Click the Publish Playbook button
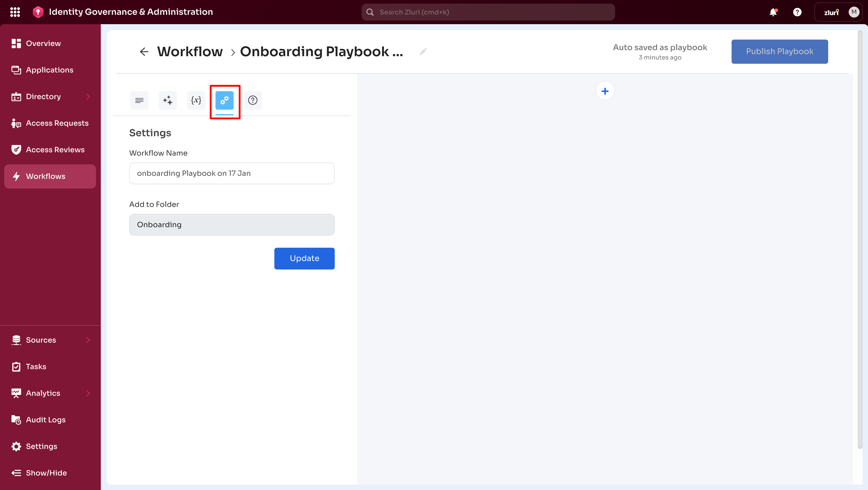Image resolution: width=868 pixels, height=490 pixels. [x=779, y=51]
